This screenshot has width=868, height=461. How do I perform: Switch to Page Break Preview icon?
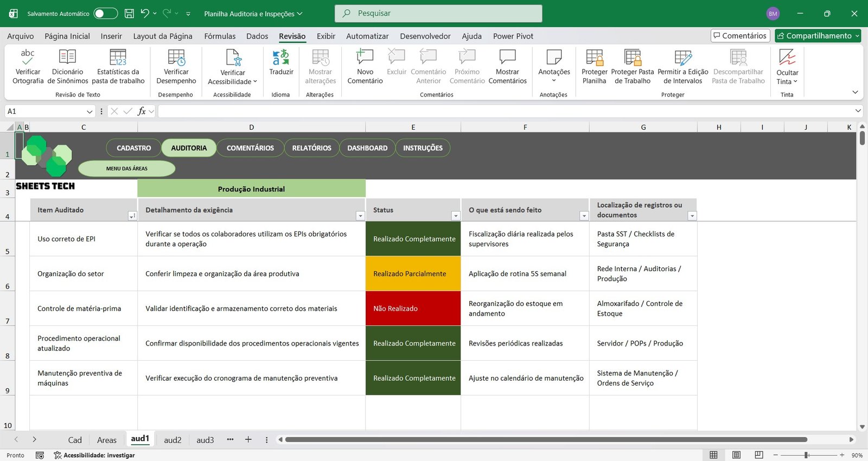[759, 455]
